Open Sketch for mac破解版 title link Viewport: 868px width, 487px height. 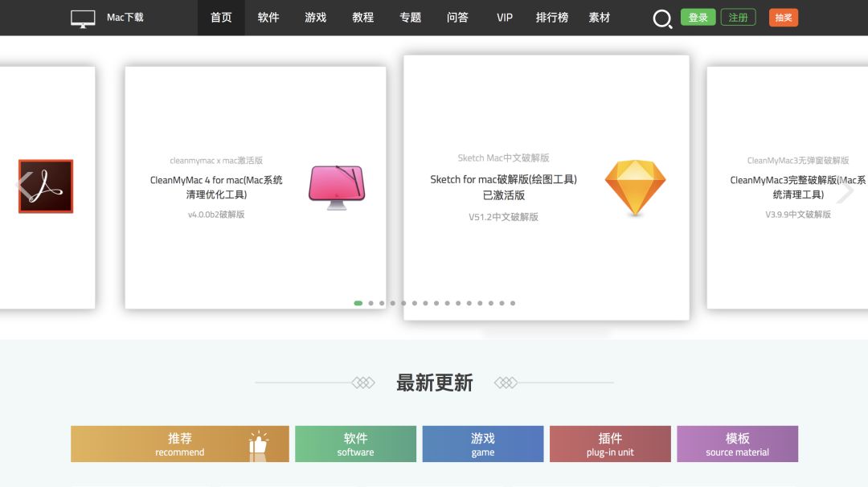tap(504, 187)
